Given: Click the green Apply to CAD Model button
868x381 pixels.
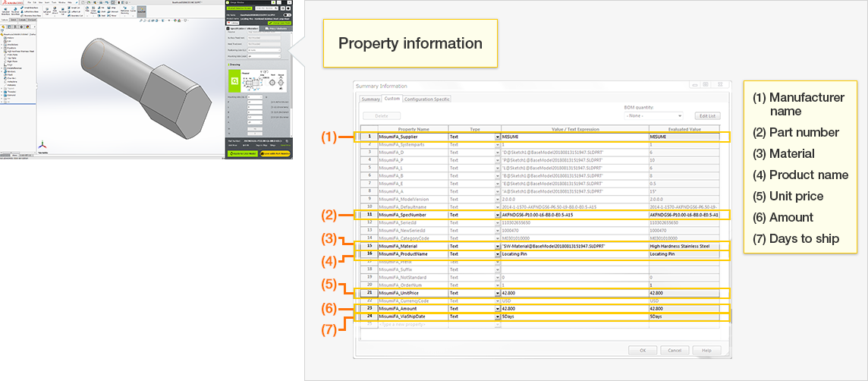Looking at the screenshot, I should point(243,153).
